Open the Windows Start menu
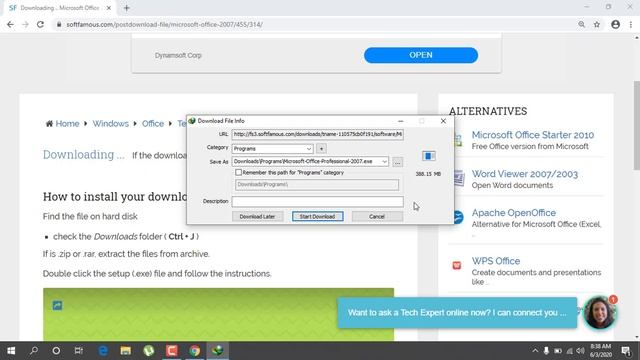The width and height of the screenshot is (640, 360). click(11, 351)
